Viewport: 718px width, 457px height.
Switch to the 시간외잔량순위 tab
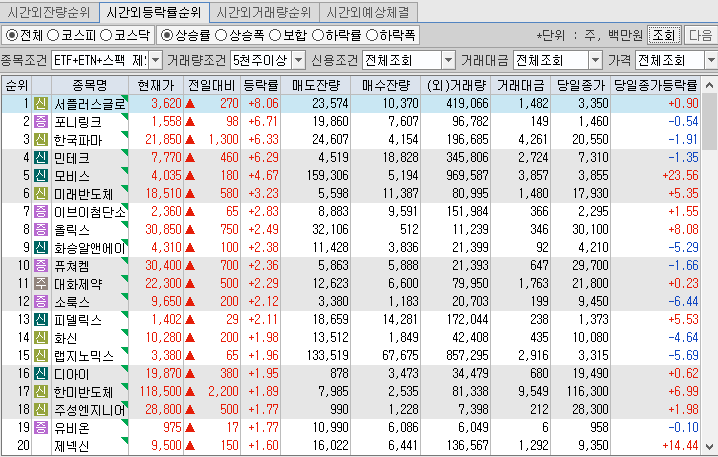pos(49,12)
